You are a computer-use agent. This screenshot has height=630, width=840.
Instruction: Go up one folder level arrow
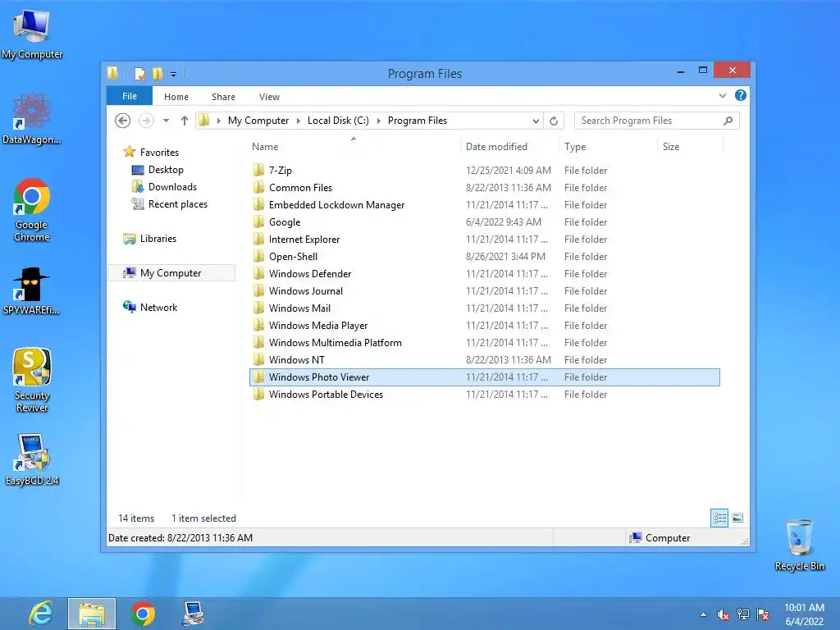[185, 121]
